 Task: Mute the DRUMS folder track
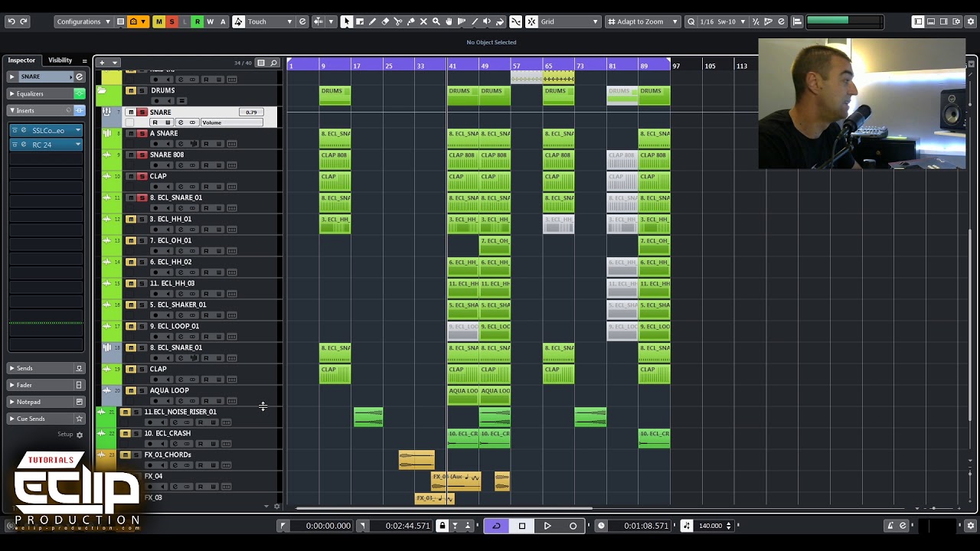click(x=131, y=91)
